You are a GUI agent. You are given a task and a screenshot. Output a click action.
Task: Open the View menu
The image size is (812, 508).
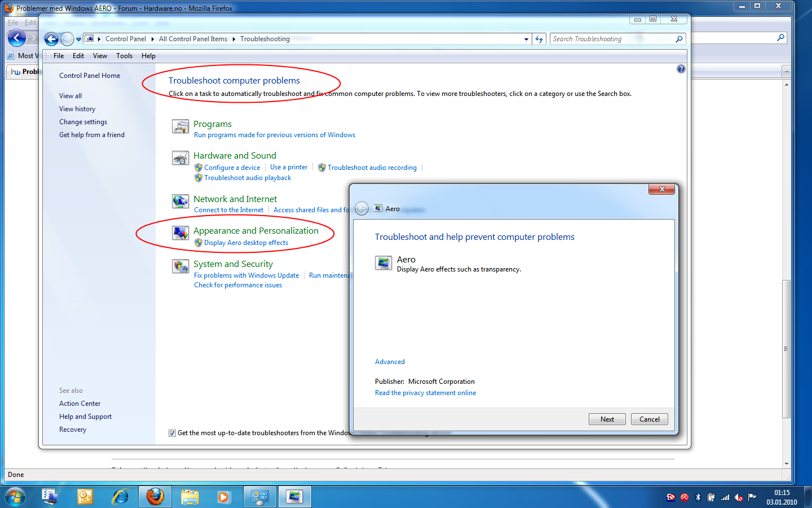100,56
